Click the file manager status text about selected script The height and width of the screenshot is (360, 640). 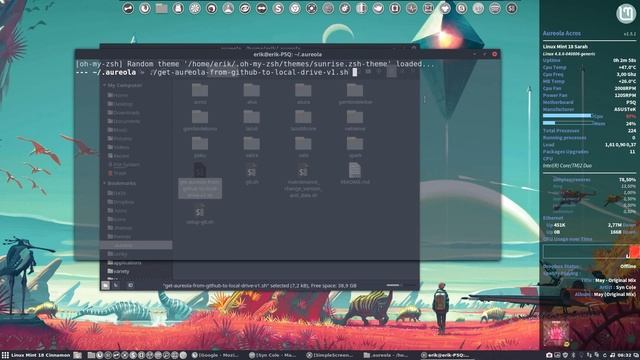[260, 286]
